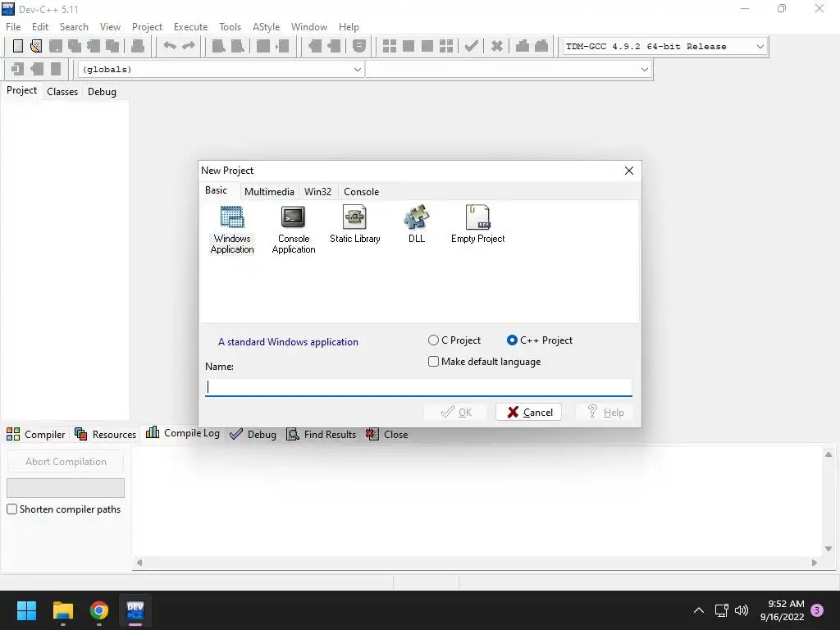Viewport: 840px width, 630px height.
Task: Select the Empty Project icon
Action: [477, 225]
